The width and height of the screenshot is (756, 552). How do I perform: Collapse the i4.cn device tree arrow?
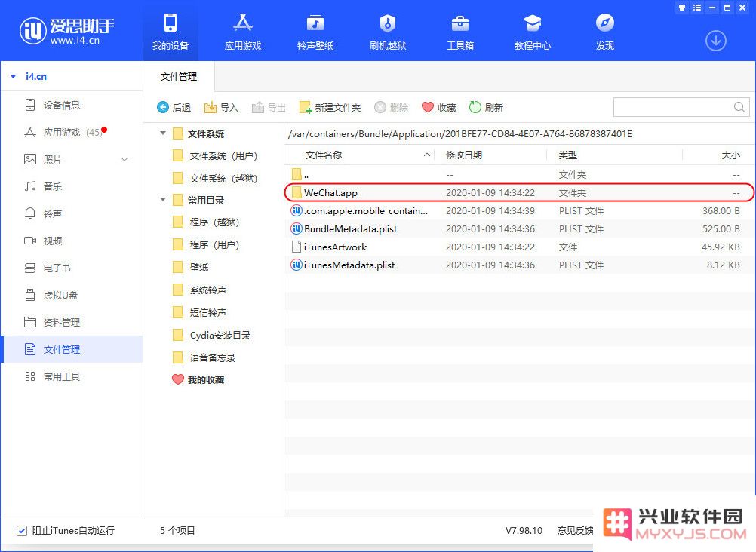14,76
